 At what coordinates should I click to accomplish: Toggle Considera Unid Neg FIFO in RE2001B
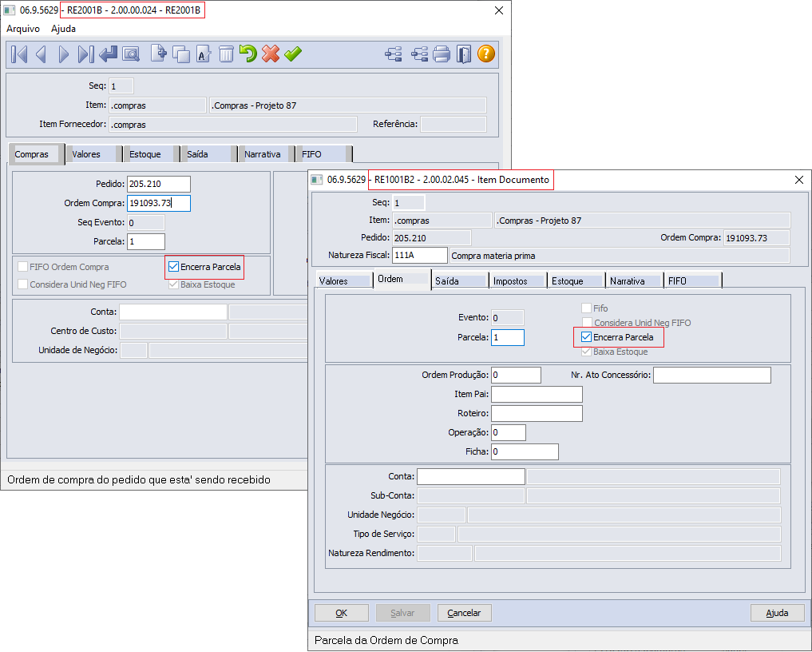pos(23,284)
